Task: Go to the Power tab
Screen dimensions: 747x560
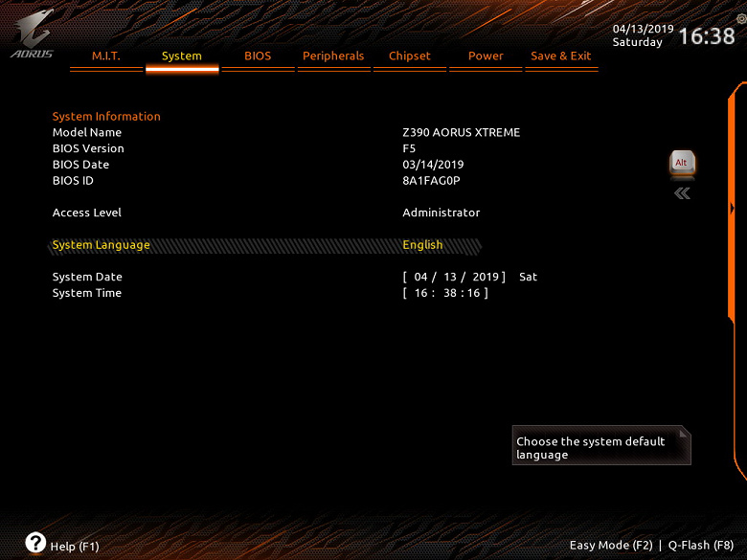Action: (x=486, y=56)
